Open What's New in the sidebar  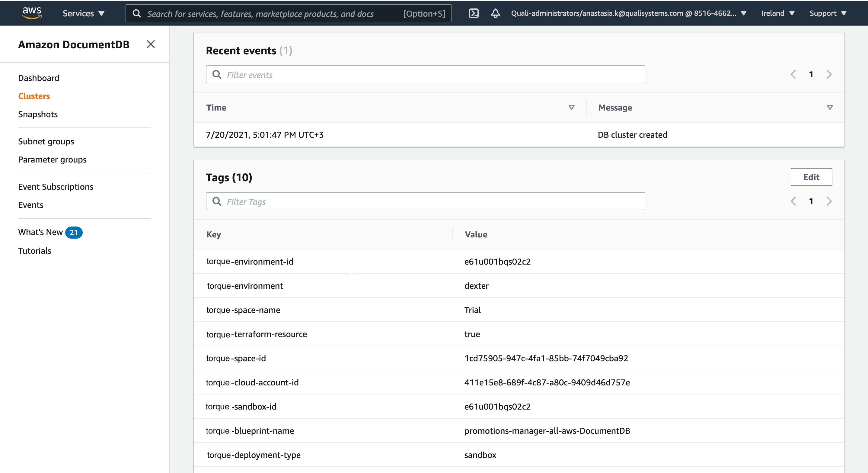40,232
